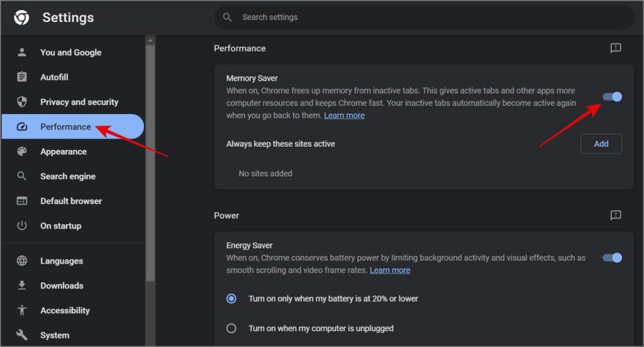The height and width of the screenshot is (347, 644).
Task: Open Learn more link under Memory Saver
Action: 344,115
